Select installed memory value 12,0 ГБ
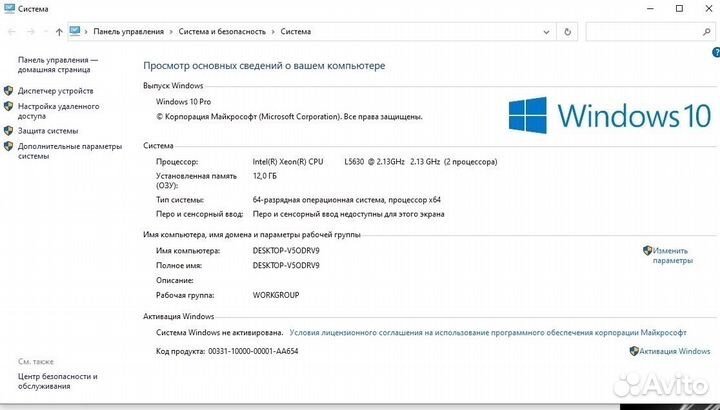 coord(265,176)
